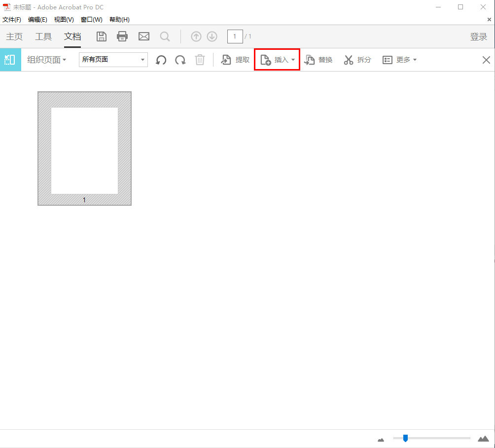Image resolution: width=495 pixels, height=448 pixels.
Task: Click 替换 (Replace) pages tool
Action: 318,60
